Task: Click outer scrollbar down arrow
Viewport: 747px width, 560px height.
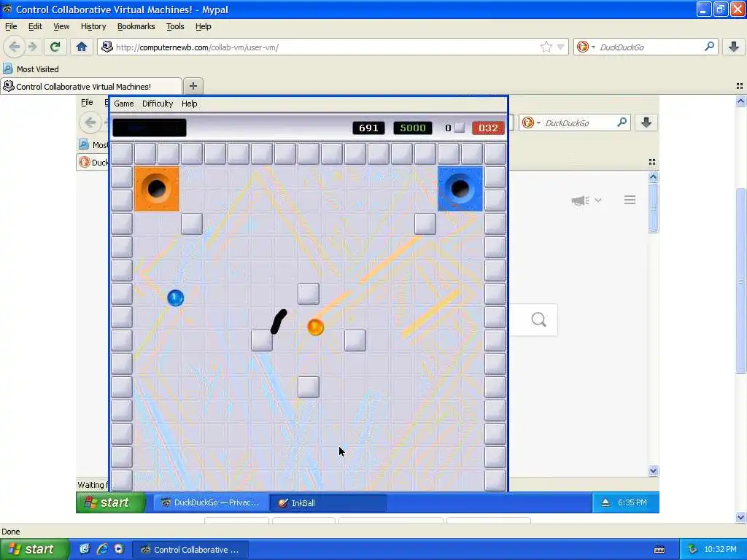Action: [x=740, y=517]
